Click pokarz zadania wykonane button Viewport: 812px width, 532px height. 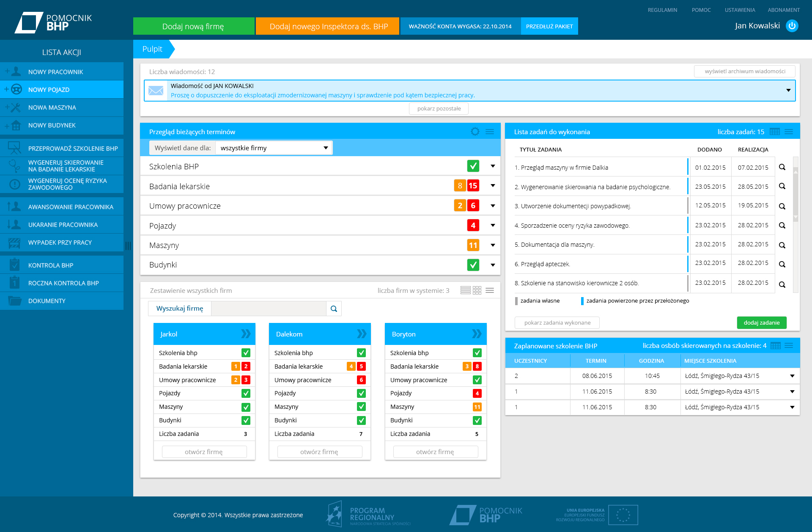click(x=557, y=323)
